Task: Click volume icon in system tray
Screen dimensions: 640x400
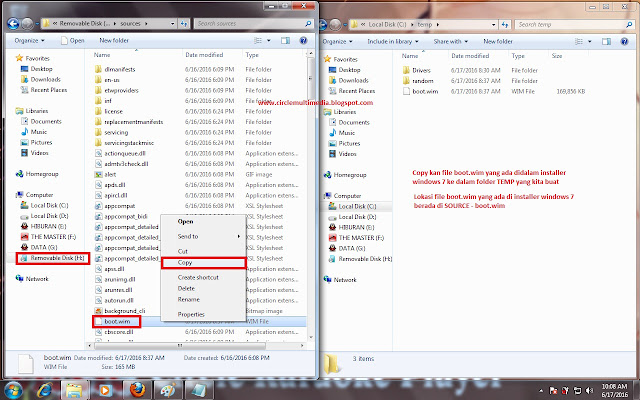Action: pyautogui.click(x=589, y=391)
